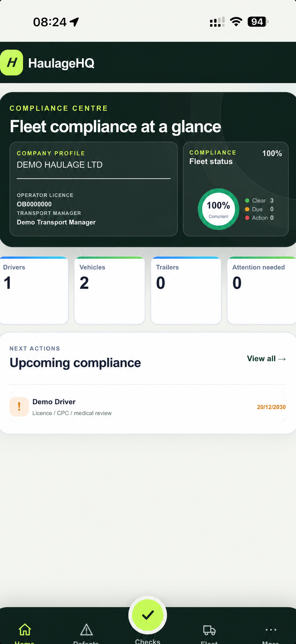
Task: Tap the Wi-Fi status icon
Action: (236, 22)
